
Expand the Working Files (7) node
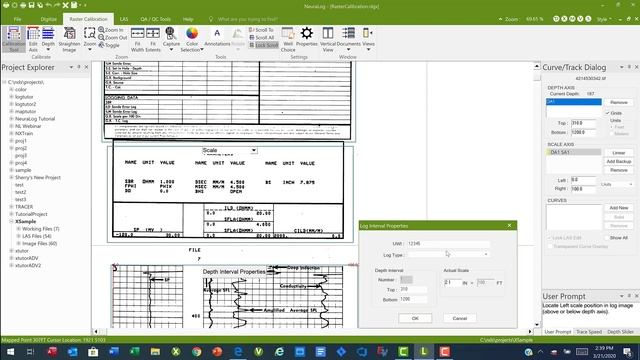click(18, 229)
